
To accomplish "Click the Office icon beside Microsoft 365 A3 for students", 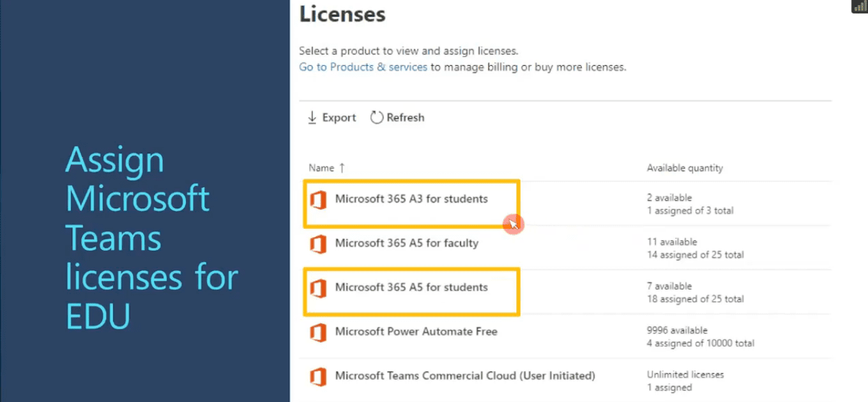I will [318, 200].
